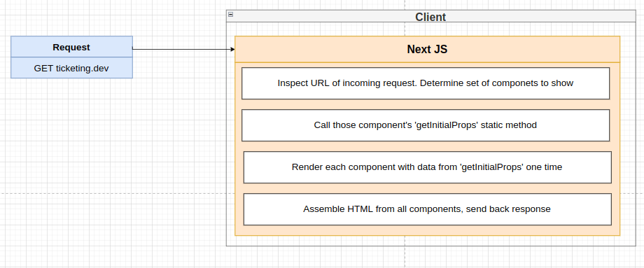This screenshot has height=268, width=644.
Task: Select the Request table header
Action: tap(71, 47)
